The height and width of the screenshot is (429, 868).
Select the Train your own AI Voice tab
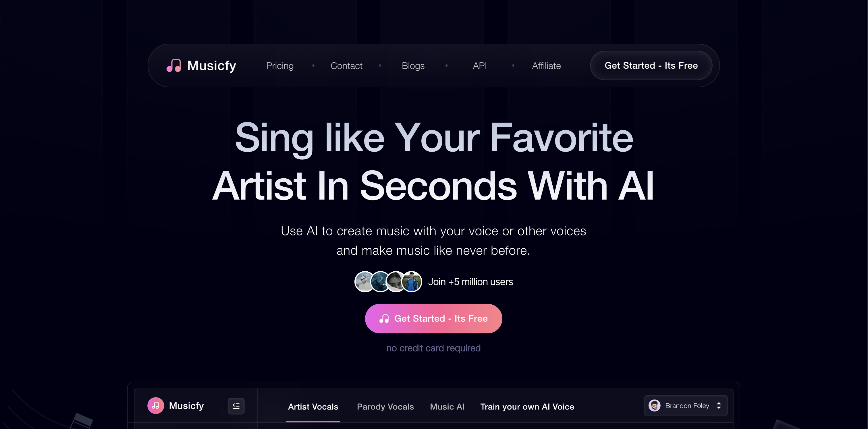click(527, 406)
